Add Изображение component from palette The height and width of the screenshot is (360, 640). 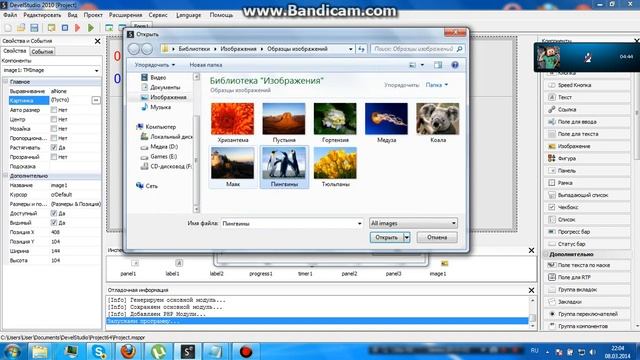pyautogui.click(x=587, y=146)
